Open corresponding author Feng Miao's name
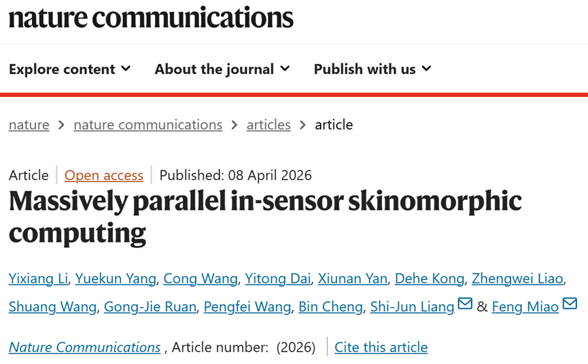The width and height of the screenshot is (588, 364). tap(525, 307)
